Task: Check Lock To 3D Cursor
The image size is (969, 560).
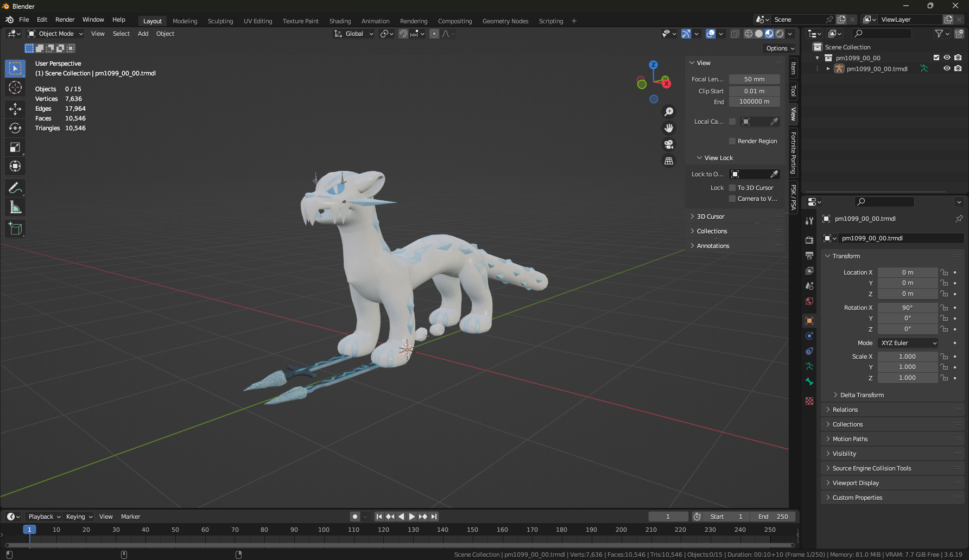Action: pyautogui.click(x=732, y=188)
